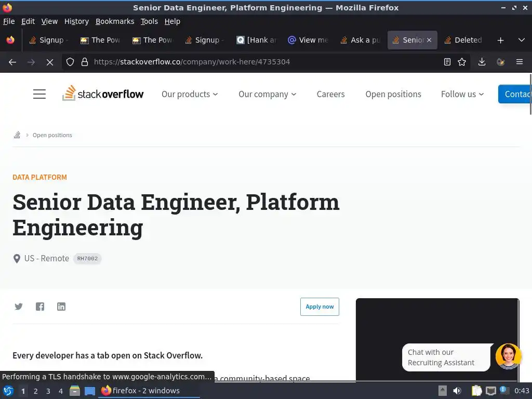
Task: Open network tray icon
Action: 490,391
